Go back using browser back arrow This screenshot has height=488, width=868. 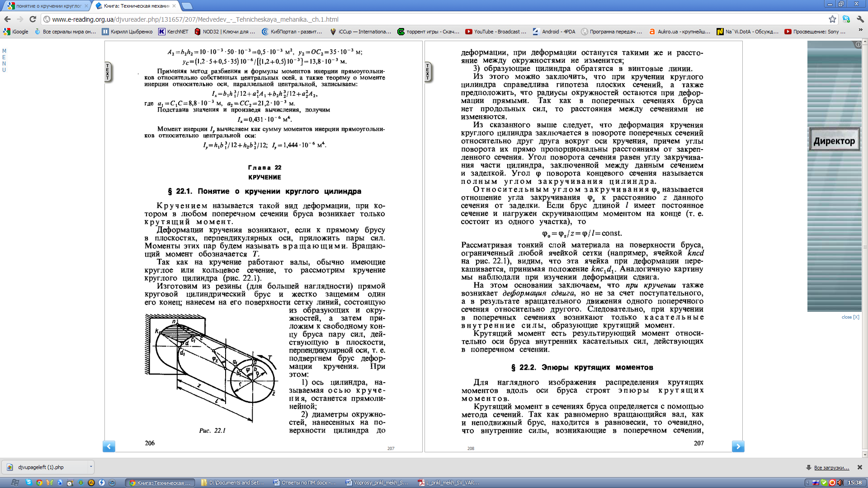[7, 19]
